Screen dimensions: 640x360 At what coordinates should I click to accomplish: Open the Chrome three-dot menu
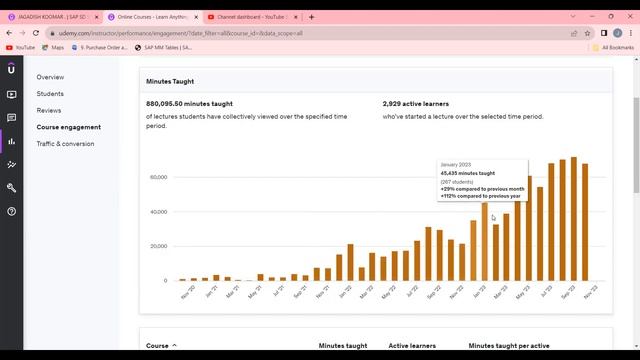click(631, 33)
